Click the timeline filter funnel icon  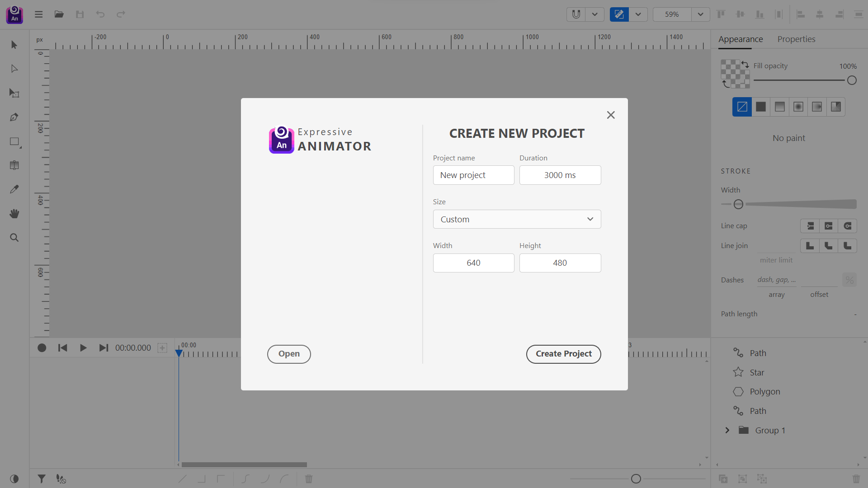[41, 479]
